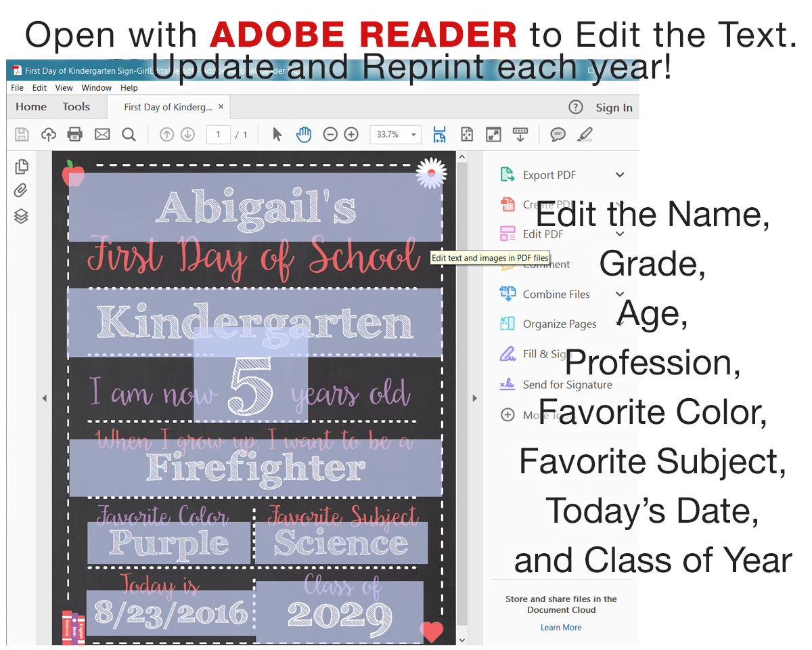812x650 pixels.
Task: Choose the arrow Selection tool
Action: coord(277,134)
